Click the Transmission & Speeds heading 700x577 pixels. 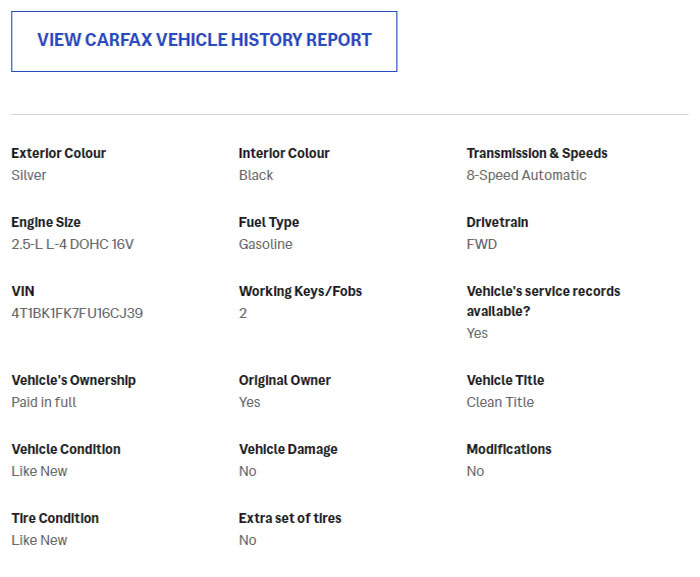tap(537, 153)
